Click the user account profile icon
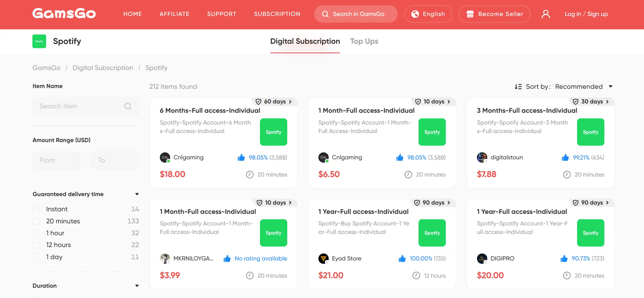Screen dimensions: 644x298 click(x=546, y=14)
